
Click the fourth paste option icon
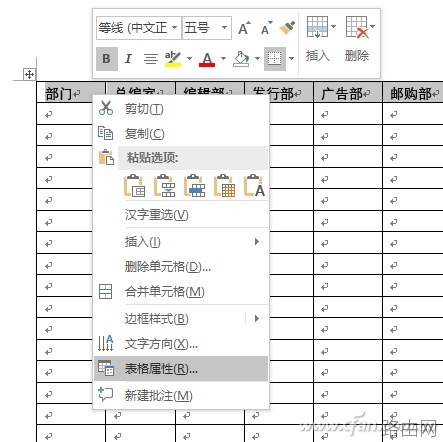click(224, 186)
